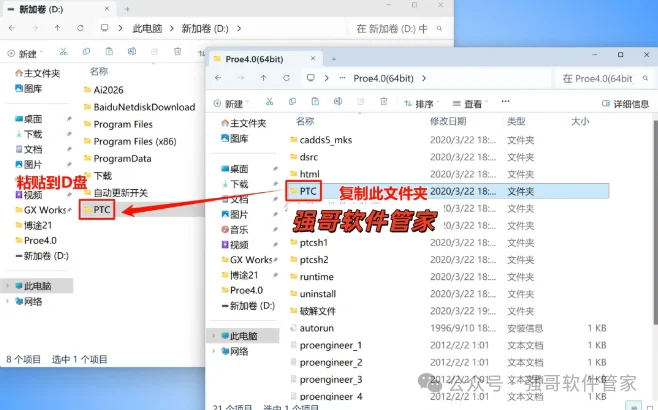Image resolution: width=658 pixels, height=410 pixels.
Task: Select autorun file
Action: point(312,328)
